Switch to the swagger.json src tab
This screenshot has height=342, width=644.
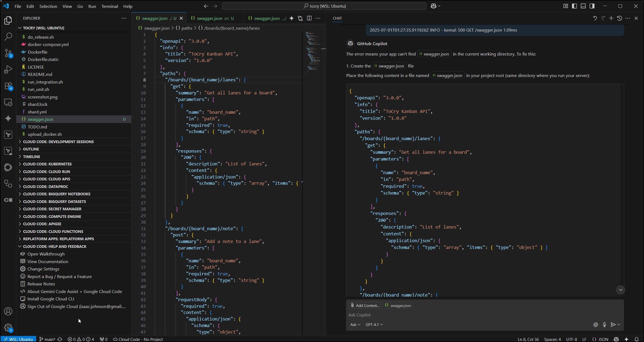tap(212, 18)
